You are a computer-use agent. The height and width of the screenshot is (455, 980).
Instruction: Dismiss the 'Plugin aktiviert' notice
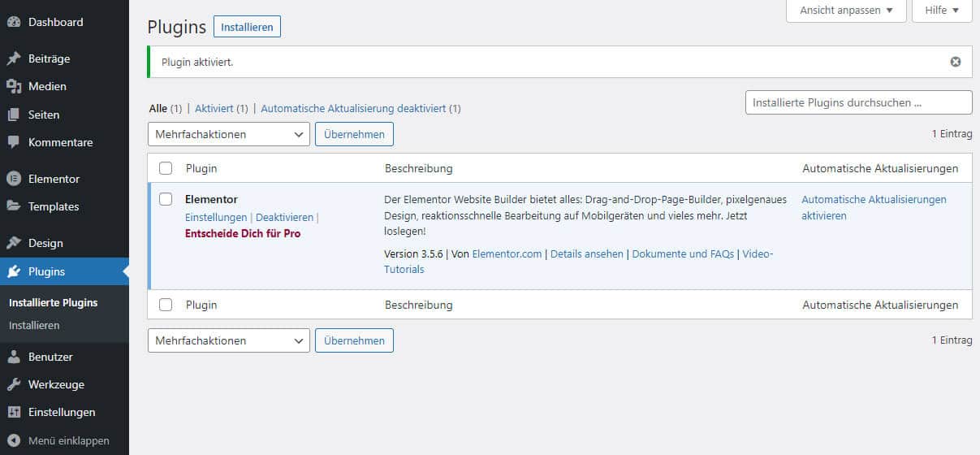click(956, 62)
